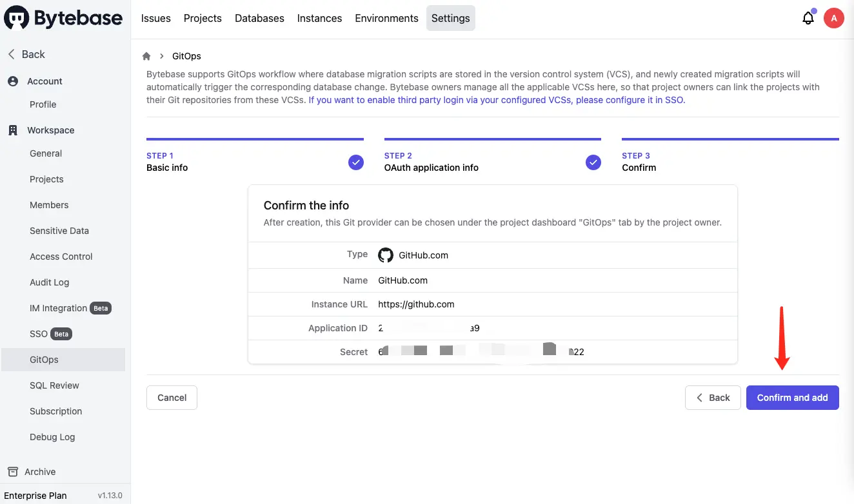The height and width of the screenshot is (504, 854).
Task: Click the red avatar in the top bar
Action: click(x=834, y=17)
